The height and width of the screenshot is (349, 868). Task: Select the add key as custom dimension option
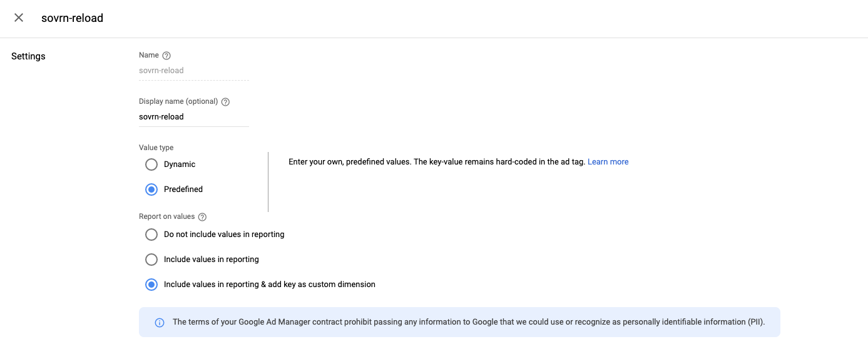click(x=151, y=285)
